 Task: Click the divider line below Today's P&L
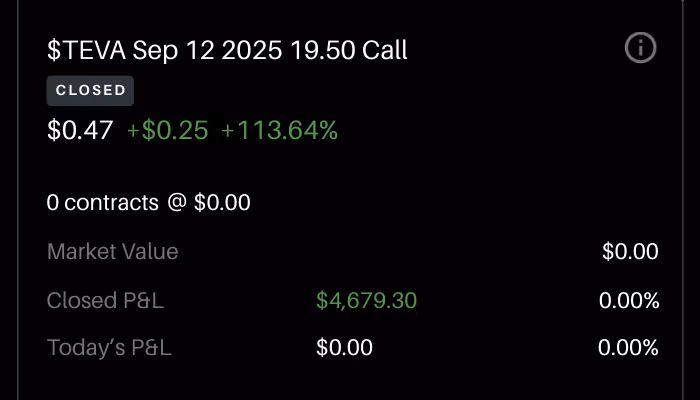pyautogui.click(x=350, y=388)
